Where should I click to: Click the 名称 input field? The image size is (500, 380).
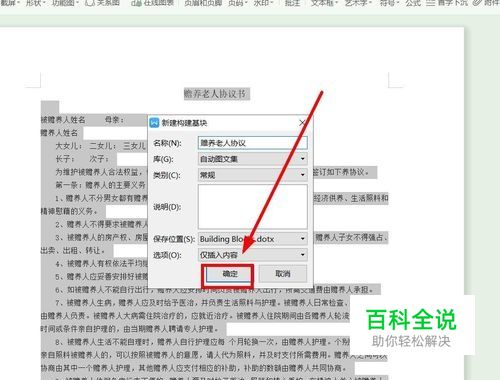pos(252,143)
